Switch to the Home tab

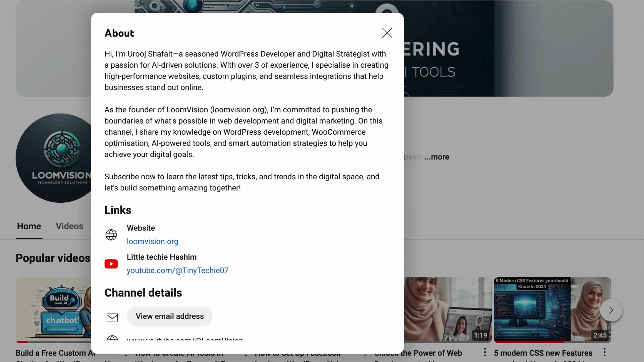29,226
